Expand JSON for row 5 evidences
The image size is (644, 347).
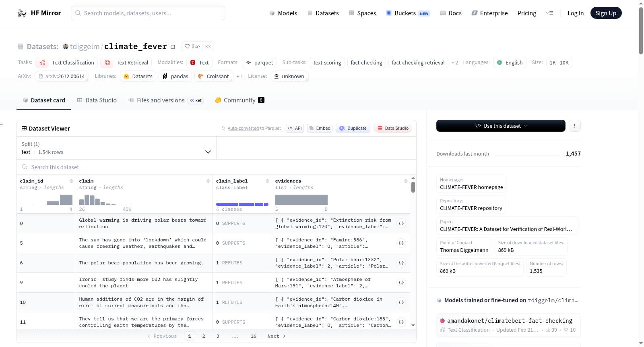[x=401, y=243]
